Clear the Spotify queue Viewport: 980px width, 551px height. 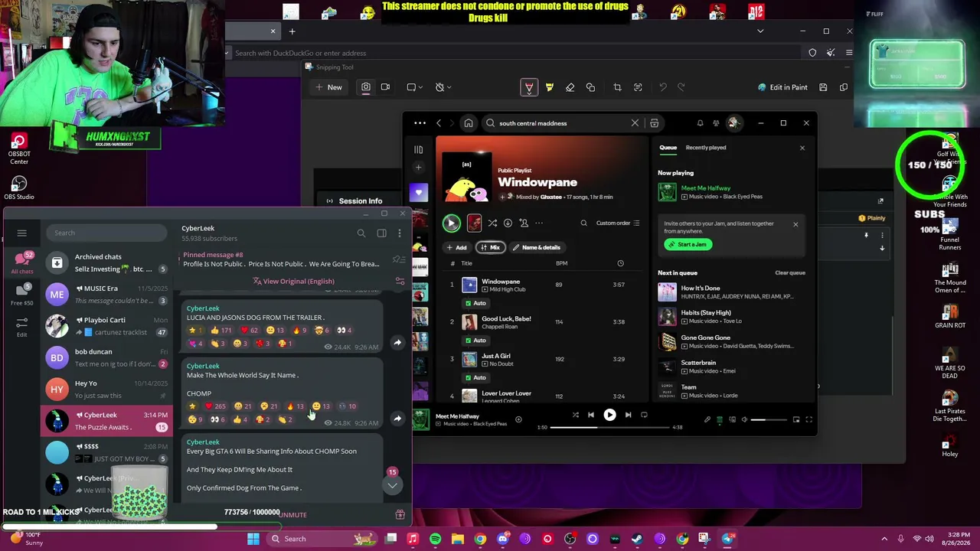790,273
